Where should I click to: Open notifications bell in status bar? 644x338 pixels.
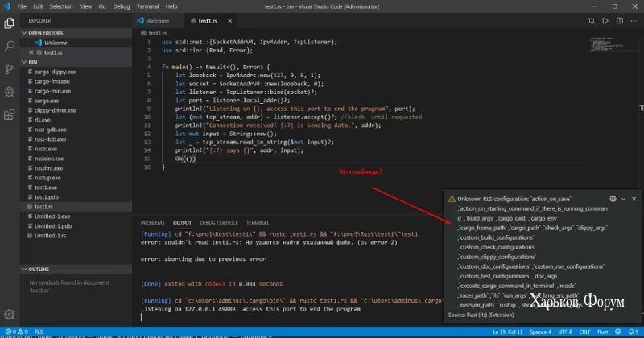pos(634,332)
